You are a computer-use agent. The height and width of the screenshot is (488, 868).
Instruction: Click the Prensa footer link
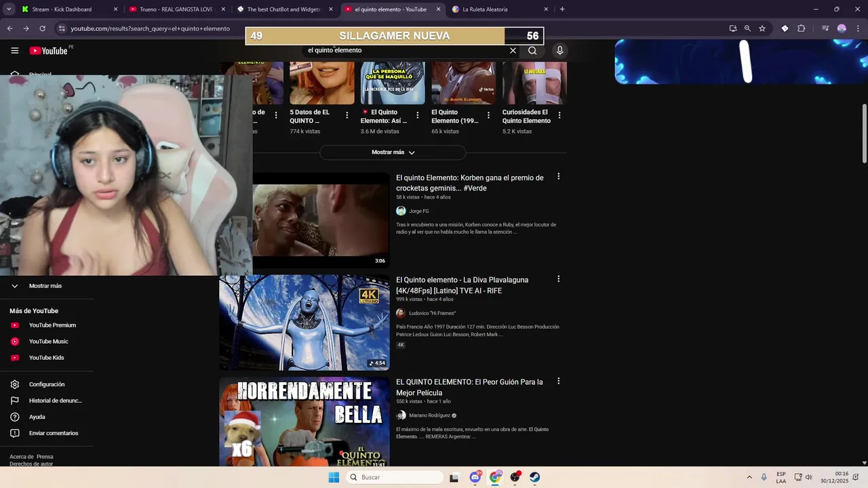click(45, 457)
